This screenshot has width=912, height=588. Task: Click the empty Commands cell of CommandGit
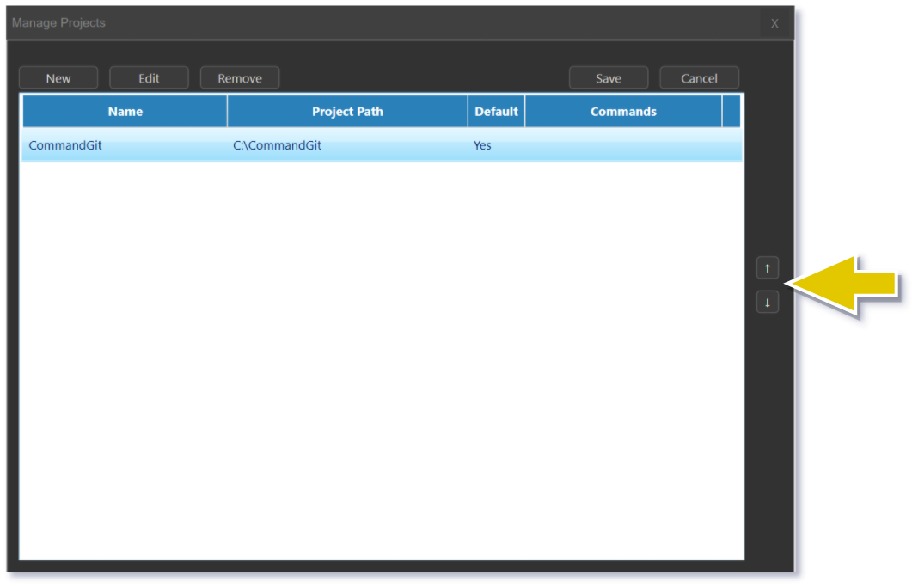pos(623,145)
